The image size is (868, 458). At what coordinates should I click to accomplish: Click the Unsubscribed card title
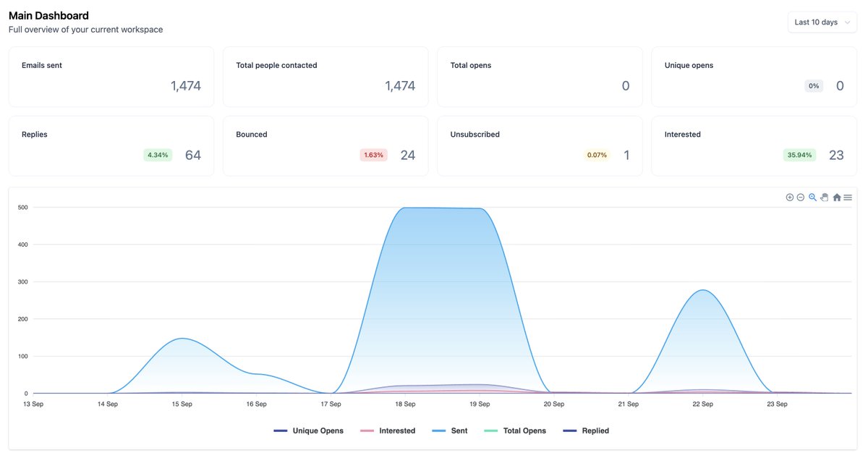pyautogui.click(x=475, y=135)
